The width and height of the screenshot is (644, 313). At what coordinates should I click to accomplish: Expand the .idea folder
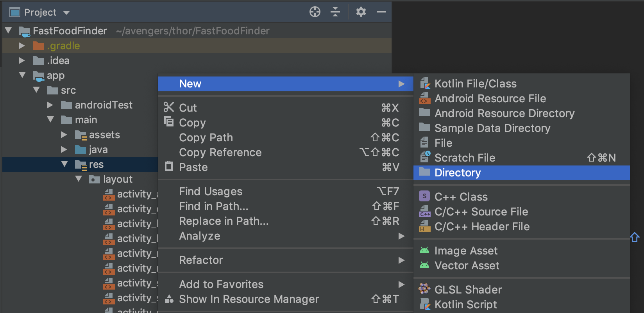tap(22, 60)
